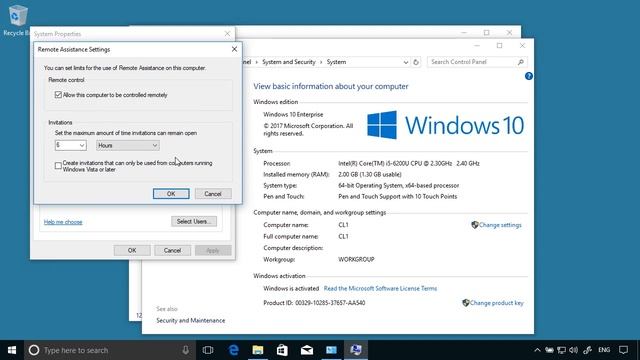Close the Remote Assistance Settings dialog
Viewport: 640px width, 360px height.
click(234, 49)
